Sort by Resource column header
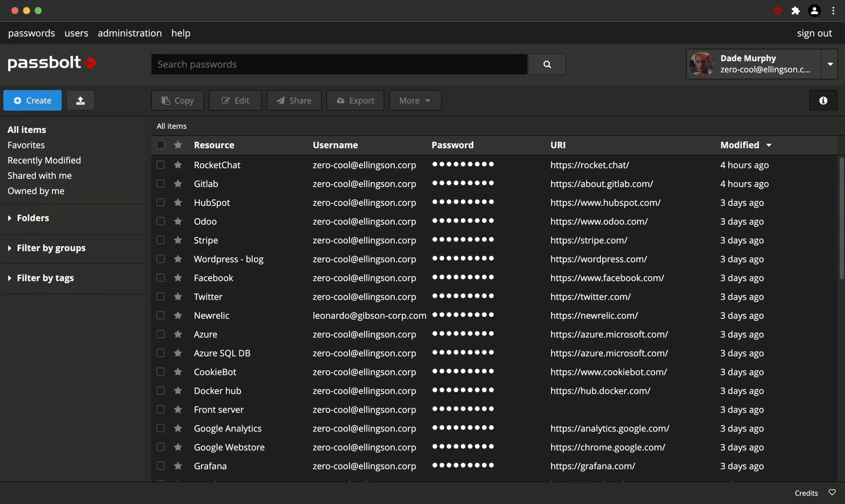 (214, 145)
